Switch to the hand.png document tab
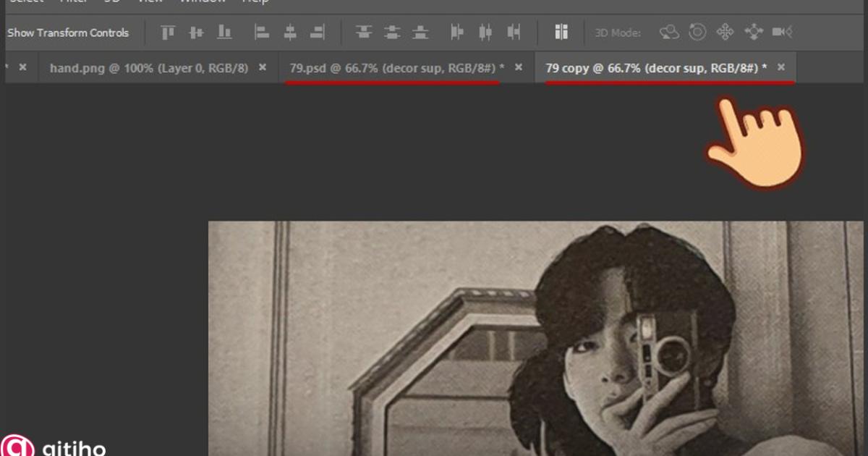 [x=148, y=68]
